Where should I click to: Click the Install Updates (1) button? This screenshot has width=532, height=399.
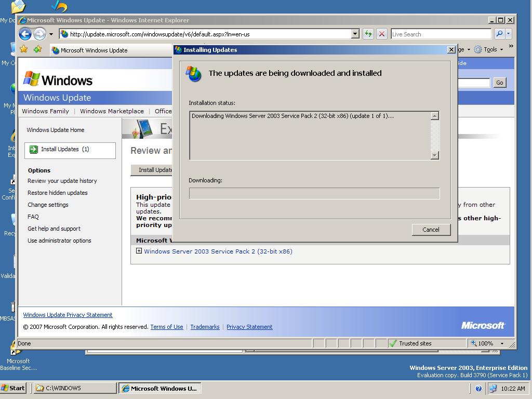tap(70, 150)
